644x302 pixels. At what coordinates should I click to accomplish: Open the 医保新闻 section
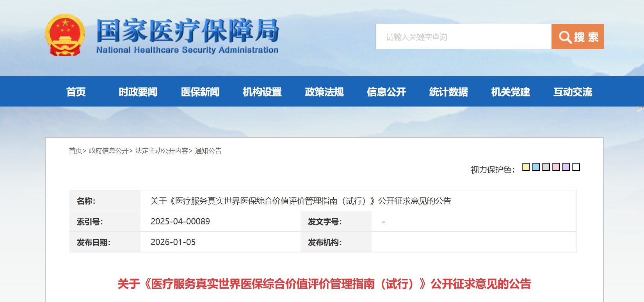point(201,92)
